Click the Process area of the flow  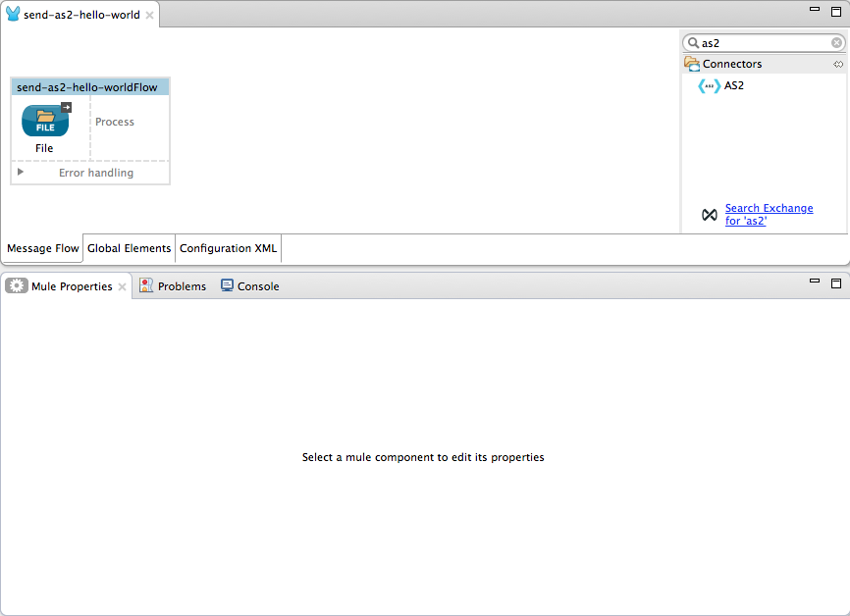click(115, 122)
